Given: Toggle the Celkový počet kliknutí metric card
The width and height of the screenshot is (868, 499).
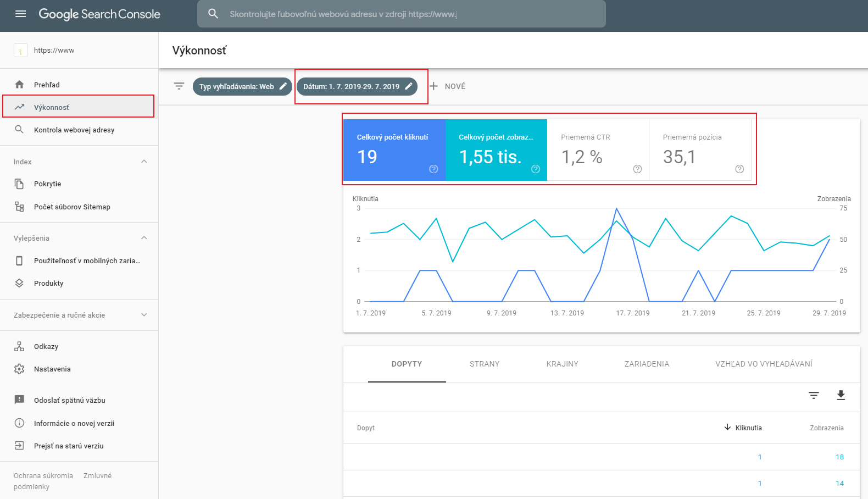Looking at the screenshot, I should (x=394, y=150).
